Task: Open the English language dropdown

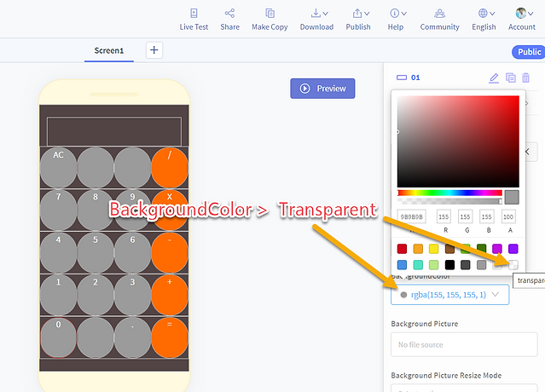Action: coord(484,20)
